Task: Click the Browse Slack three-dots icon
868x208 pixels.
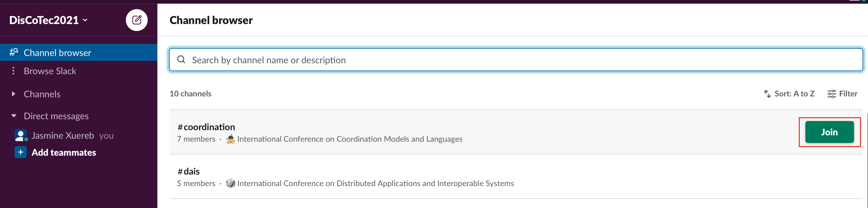Action: pyautogui.click(x=13, y=71)
